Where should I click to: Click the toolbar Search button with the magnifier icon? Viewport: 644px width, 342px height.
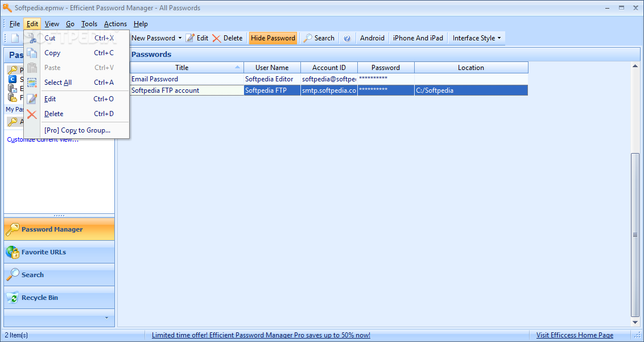pyautogui.click(x=319, y=38)
